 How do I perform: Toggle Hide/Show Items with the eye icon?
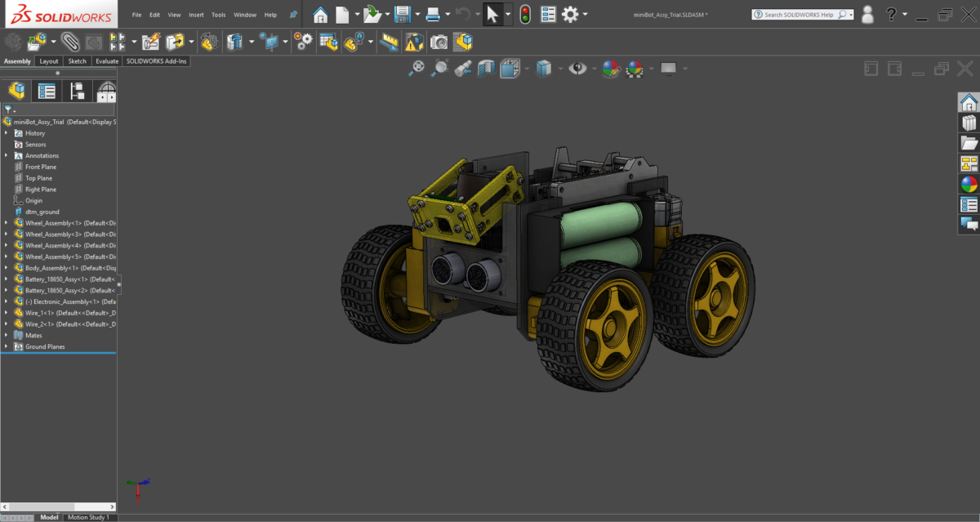[577, 69]
